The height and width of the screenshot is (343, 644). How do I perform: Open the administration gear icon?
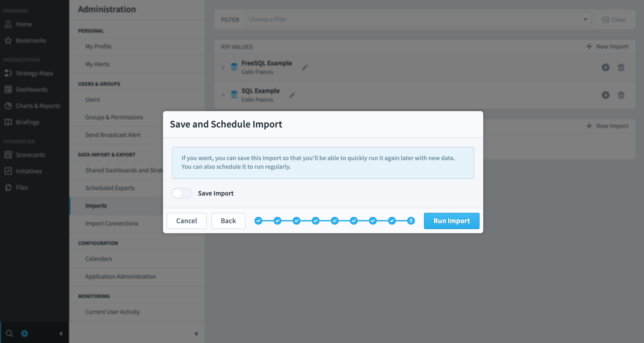coord(25,333)
